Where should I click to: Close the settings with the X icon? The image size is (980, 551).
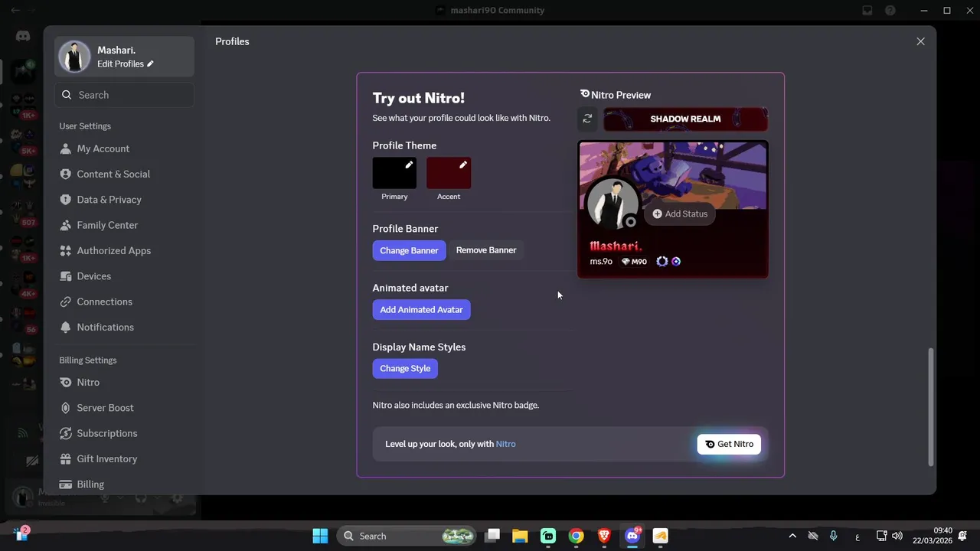920,41
